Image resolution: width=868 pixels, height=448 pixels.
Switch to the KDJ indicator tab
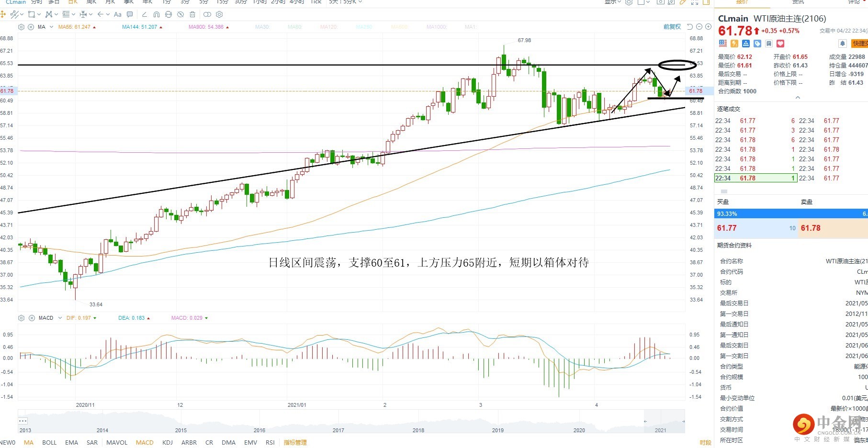coord(168,442)
